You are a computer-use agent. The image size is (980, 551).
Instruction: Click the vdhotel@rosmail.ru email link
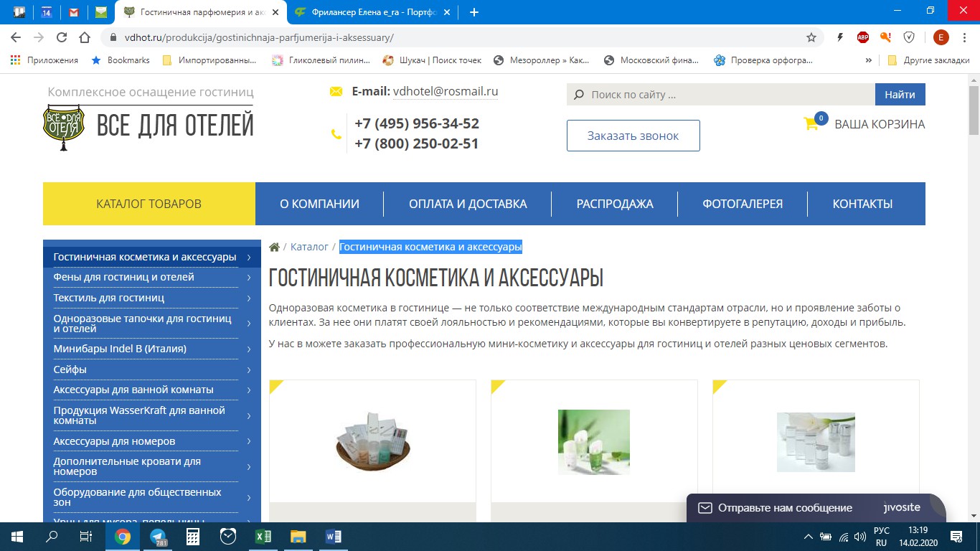click(x=446, y=92)
